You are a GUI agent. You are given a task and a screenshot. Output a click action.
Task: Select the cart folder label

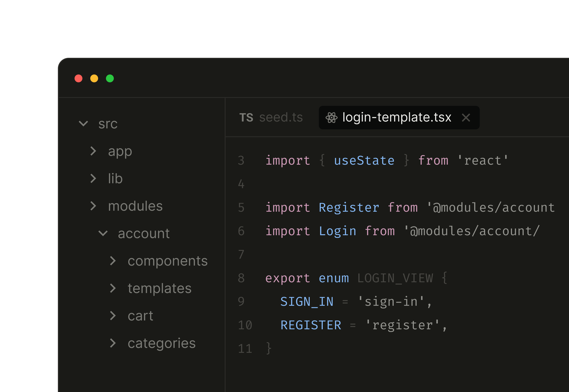[140, 316]
